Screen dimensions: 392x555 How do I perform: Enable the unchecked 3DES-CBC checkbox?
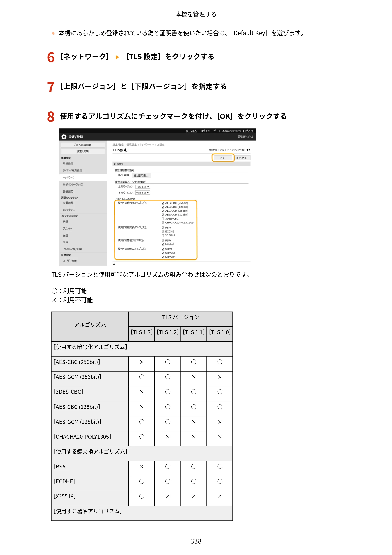(x=163, y=219)
